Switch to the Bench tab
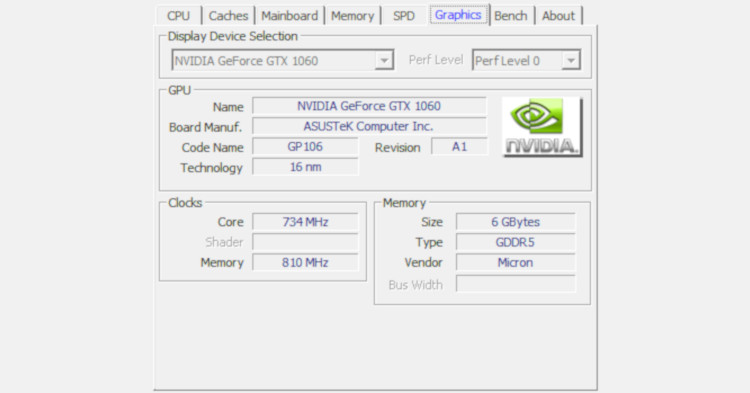 (x=511, y=16)
